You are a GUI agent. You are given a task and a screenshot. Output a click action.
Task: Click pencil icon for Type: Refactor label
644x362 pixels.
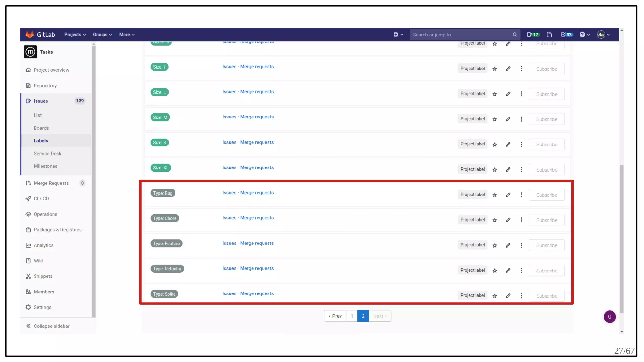pos(508,271)
